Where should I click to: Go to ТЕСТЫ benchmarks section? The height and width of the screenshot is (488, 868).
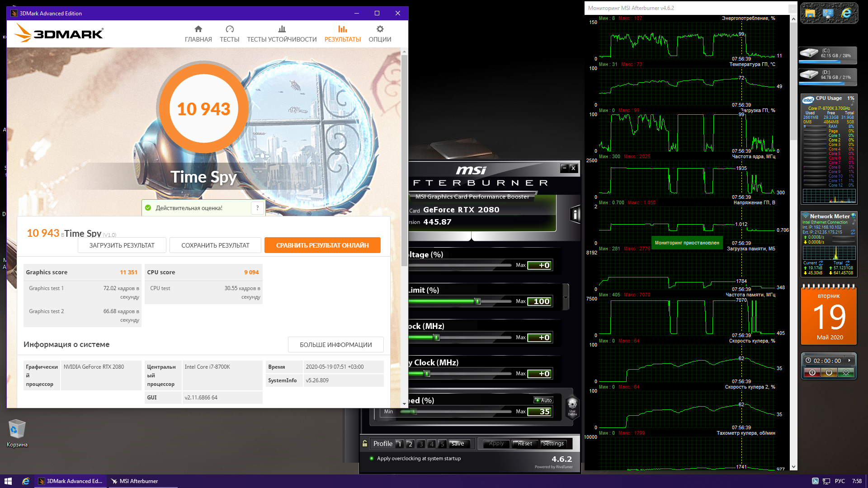[229, 34]
